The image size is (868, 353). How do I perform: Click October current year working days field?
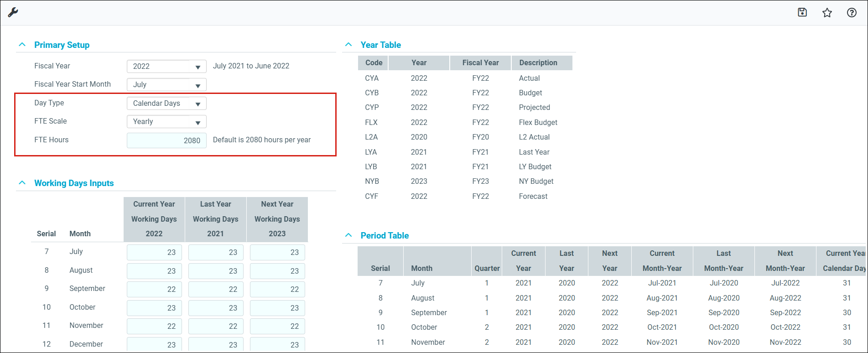154,308
